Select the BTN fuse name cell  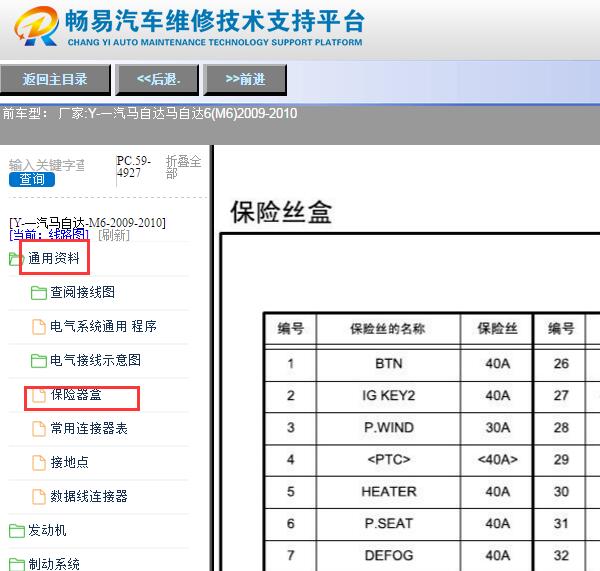[x=389, y=363]
